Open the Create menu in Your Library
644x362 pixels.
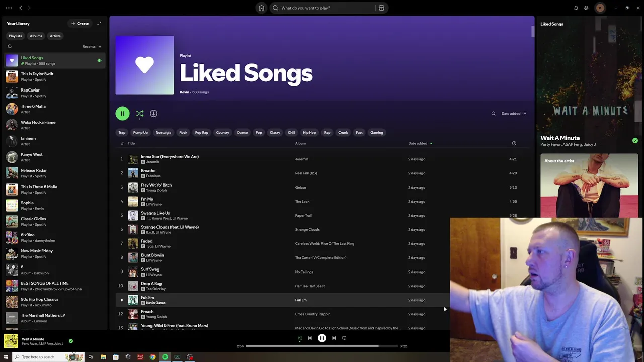(x=80, y=23)
